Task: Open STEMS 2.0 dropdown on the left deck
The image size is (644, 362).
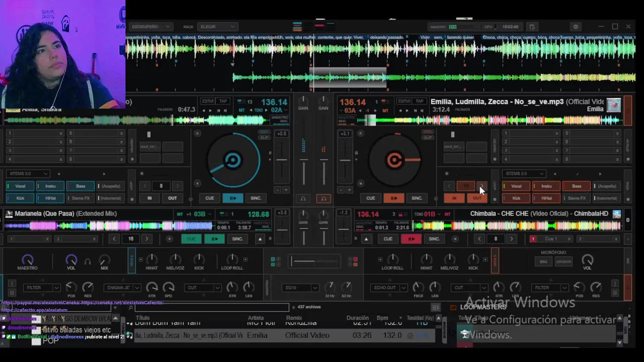Action: (x=28, y=173)
